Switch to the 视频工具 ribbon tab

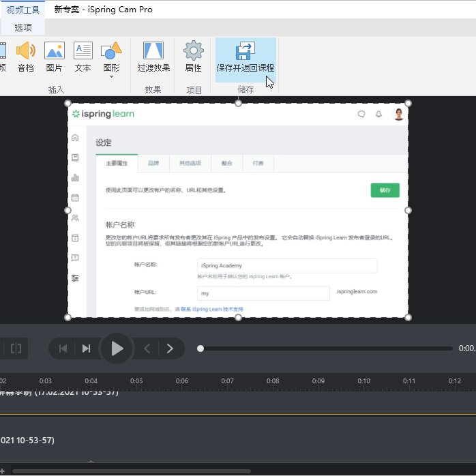[23, 10]
